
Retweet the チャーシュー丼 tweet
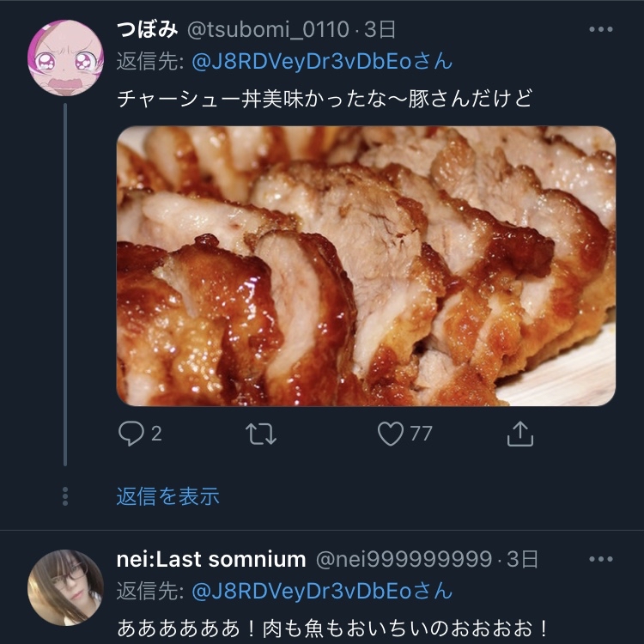coord(261,434)
